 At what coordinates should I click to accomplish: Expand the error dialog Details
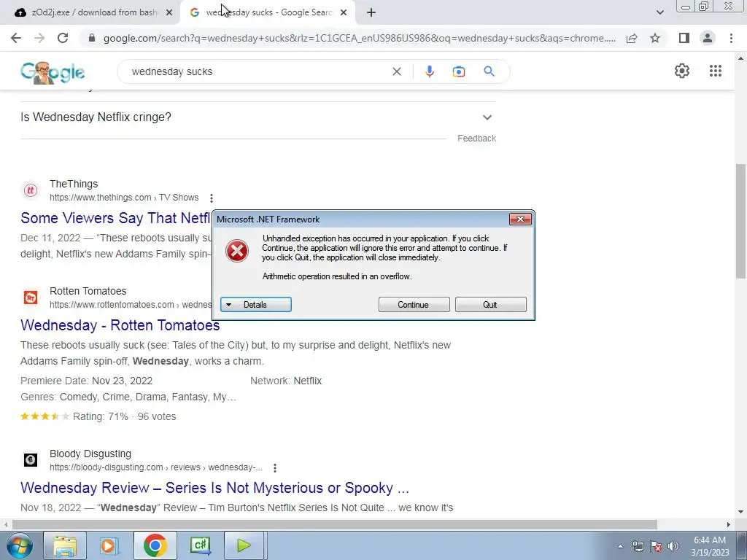pyautogui.click(x=256, y=305)
